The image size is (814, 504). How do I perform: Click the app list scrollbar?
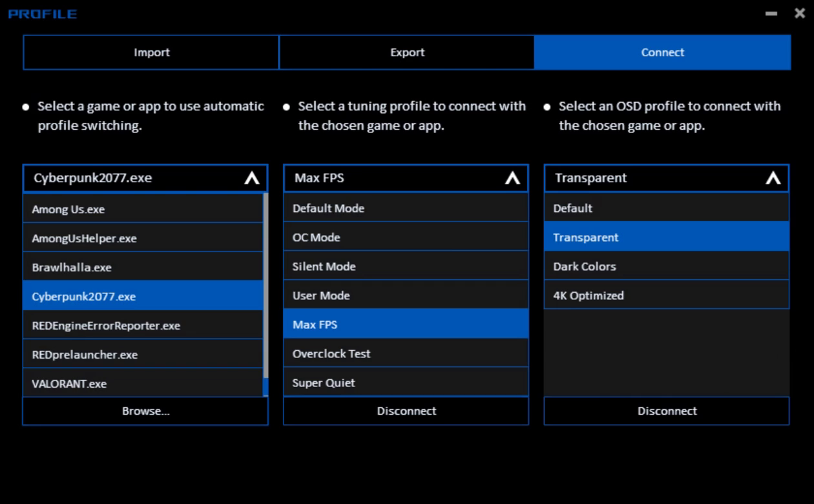click(266, 284)
